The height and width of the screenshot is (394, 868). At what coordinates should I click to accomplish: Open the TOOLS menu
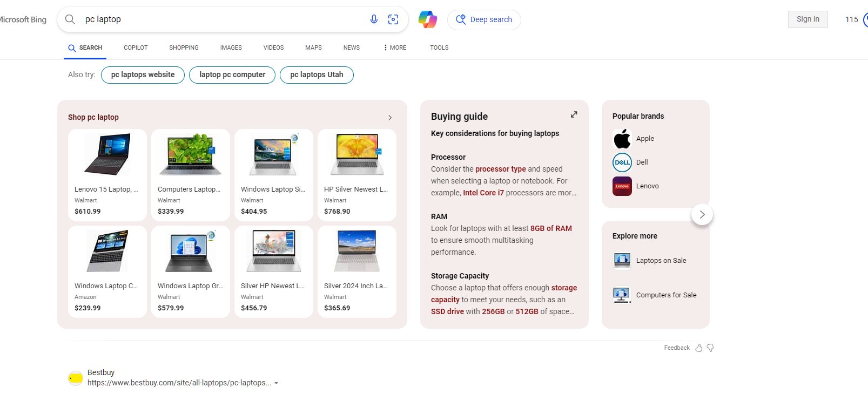click(439, 47)
